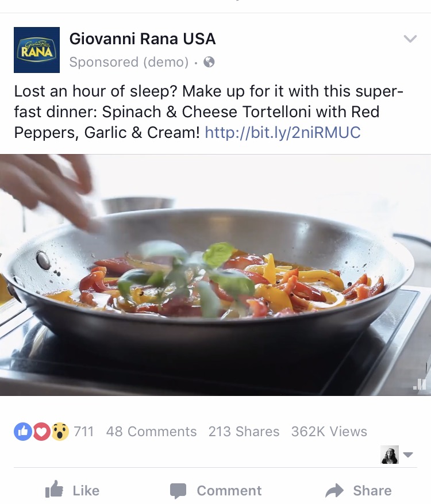This screenshot has height=504, width=431.
Task: Click the user avatar identity selector
Action: point(390,455)
